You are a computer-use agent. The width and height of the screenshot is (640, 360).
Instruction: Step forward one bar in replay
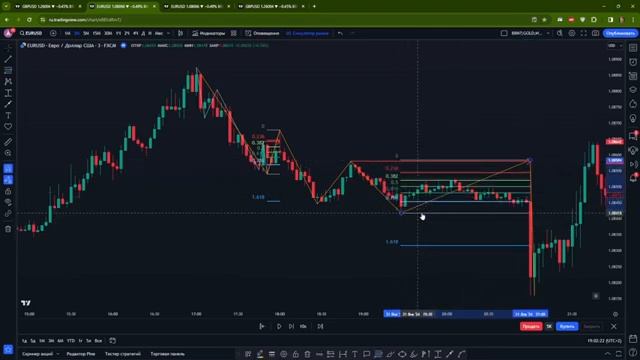[291, 326]
